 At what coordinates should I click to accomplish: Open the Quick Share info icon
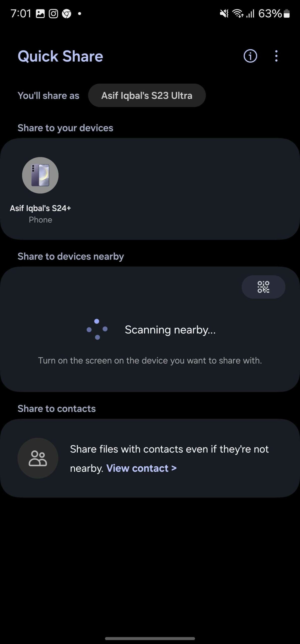coord(250,56)
